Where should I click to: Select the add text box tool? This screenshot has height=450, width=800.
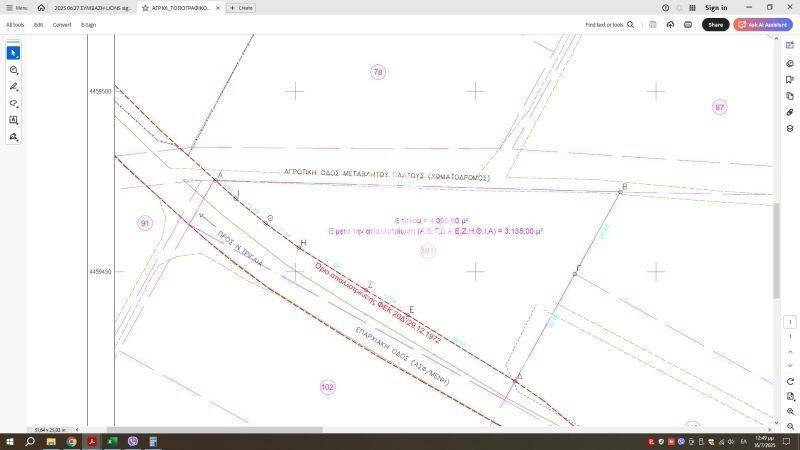(13, 120)
